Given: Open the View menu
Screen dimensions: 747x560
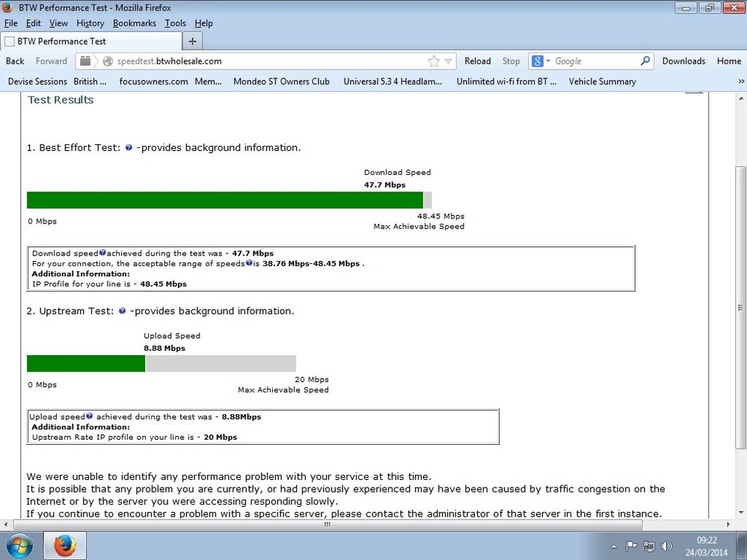Looking at the screenshot, I should coord(58,23).
